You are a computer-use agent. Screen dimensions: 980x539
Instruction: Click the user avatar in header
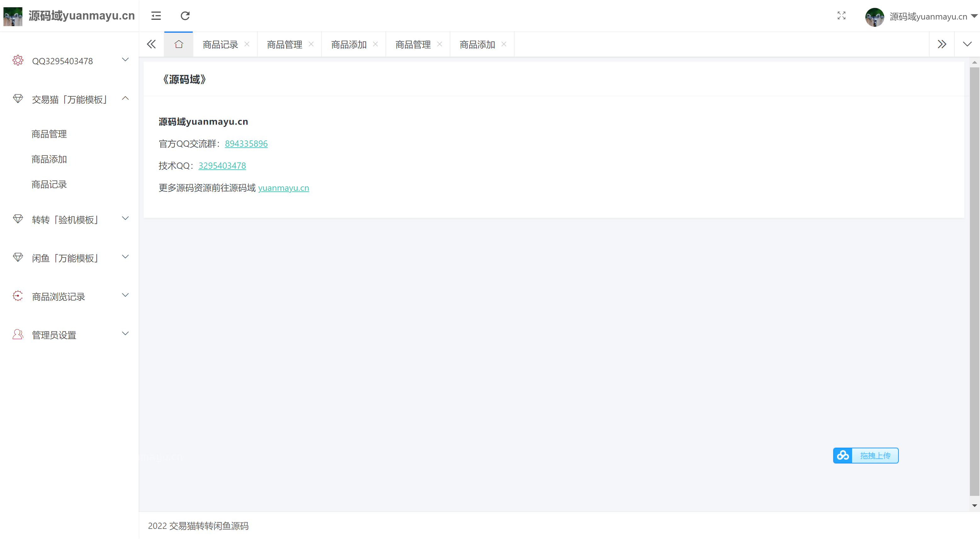click(x=874, y=17)
